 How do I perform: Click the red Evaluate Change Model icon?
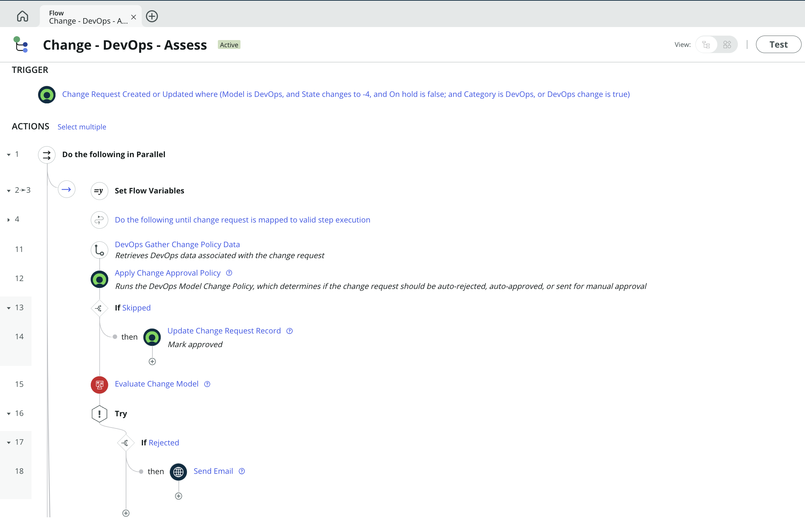pyautogui.click(x=99, y=385)
